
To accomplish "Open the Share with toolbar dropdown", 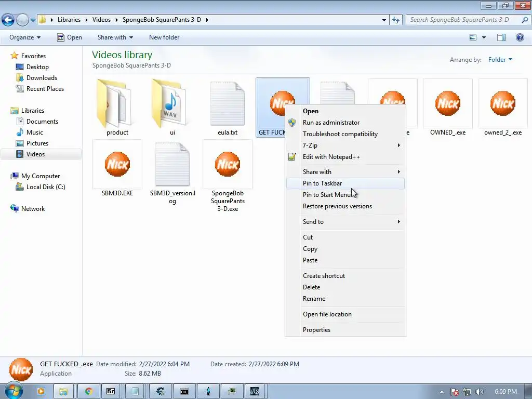I will click(115, 37).
